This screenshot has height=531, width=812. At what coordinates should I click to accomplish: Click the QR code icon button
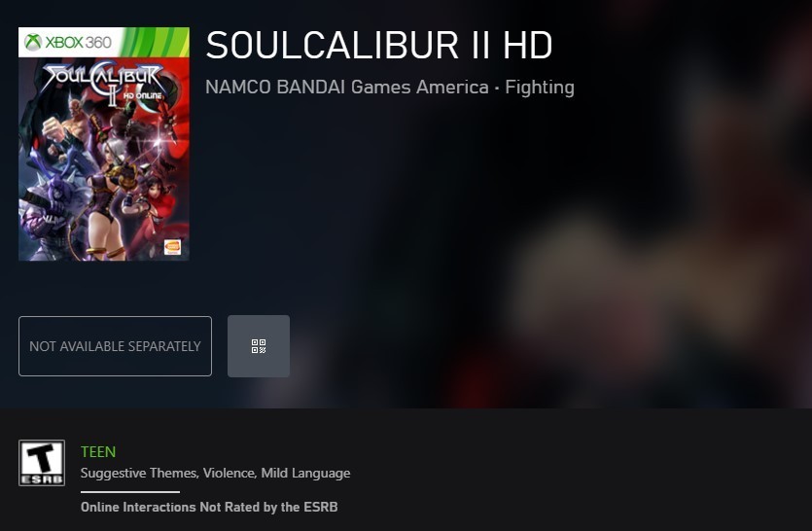[x=259, y=346]
